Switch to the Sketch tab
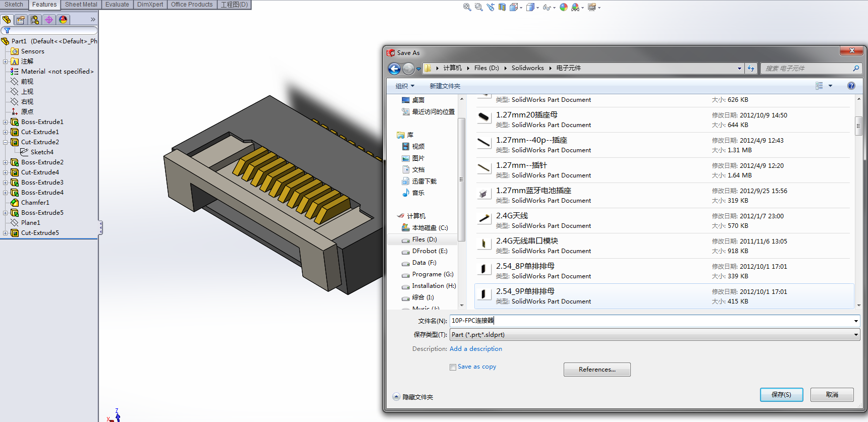 pyautogui.click(x=14, y=5)
